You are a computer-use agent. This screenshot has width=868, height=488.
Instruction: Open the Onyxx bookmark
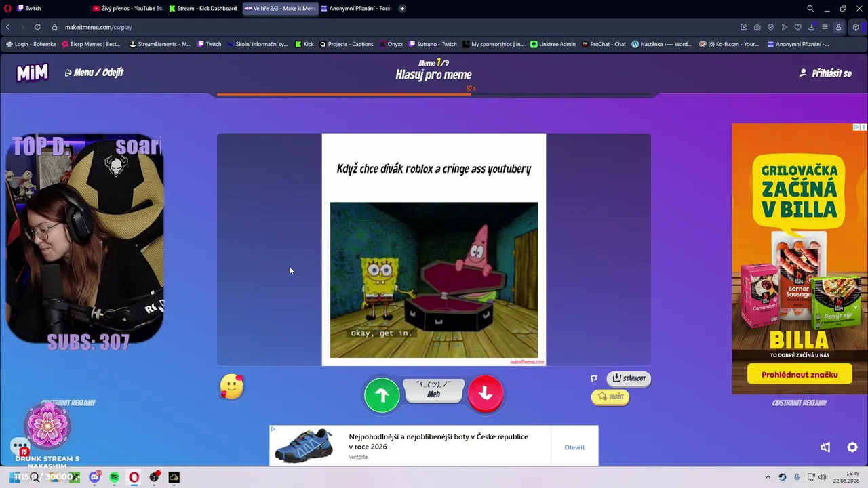[391, 44]
